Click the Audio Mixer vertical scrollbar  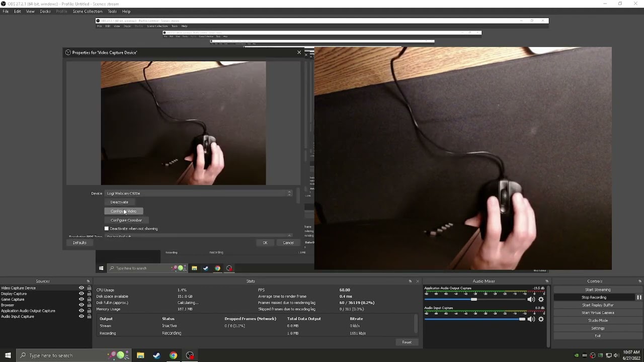(x=548, y=316)
